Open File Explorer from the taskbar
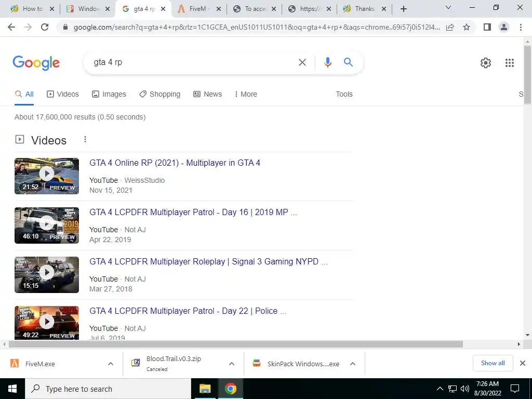532x399 pixels. coord(205,389)
